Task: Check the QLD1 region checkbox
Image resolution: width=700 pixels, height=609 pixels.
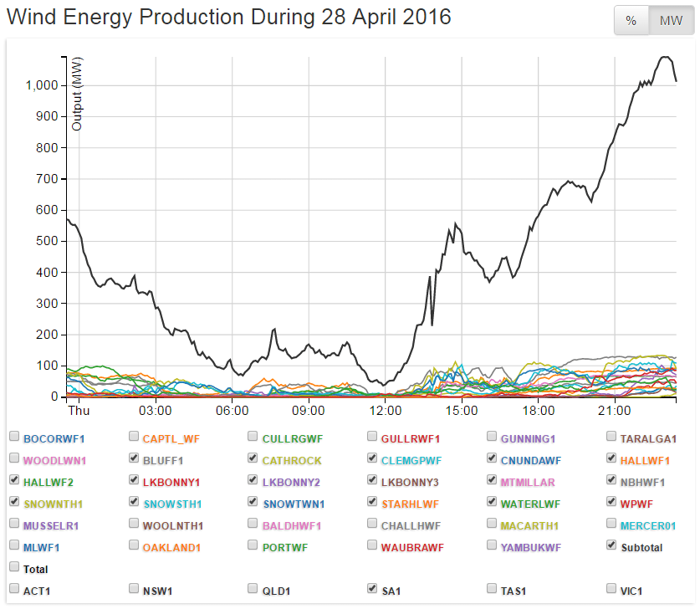Action: pyautogui.click(x=253, y=589)
